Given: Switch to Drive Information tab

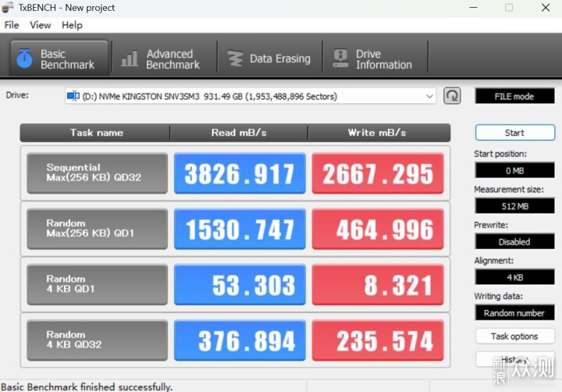Looking at the screenshot, I should 375,59.
